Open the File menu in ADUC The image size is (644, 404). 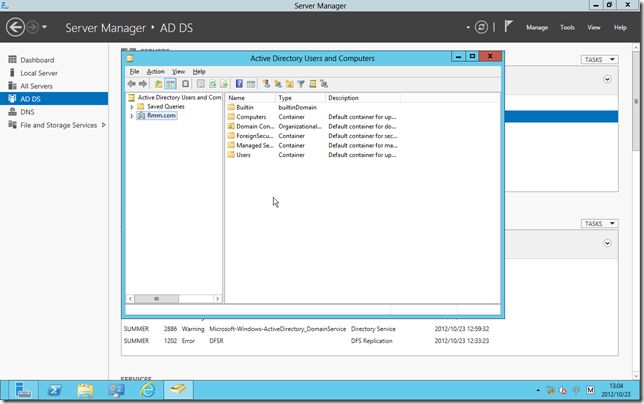point(134,71)
